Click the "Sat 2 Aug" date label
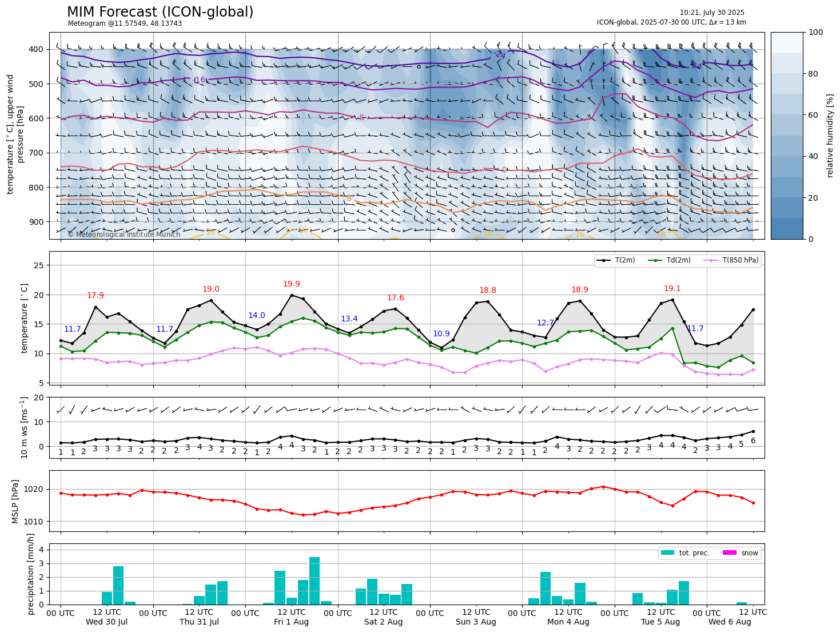This screenshot has height=632, width=840. 384,622
